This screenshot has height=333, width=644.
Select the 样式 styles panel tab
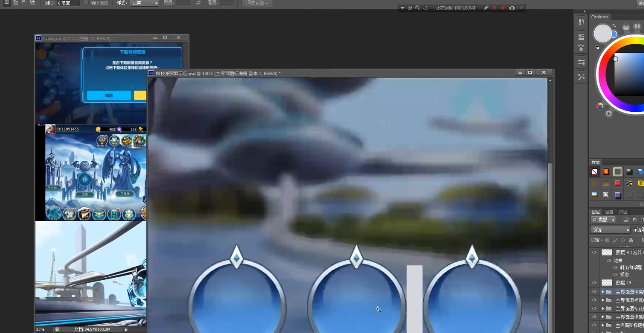pos(596,163)
